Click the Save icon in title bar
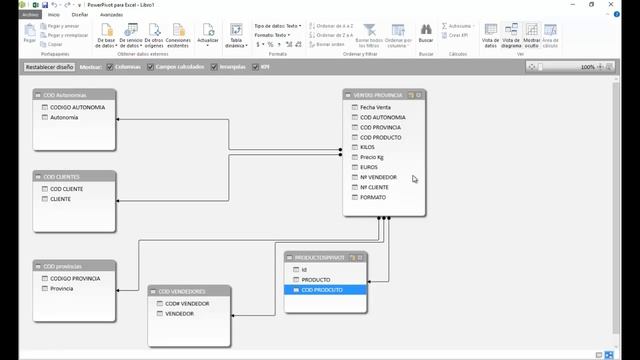 coord(45,5)
